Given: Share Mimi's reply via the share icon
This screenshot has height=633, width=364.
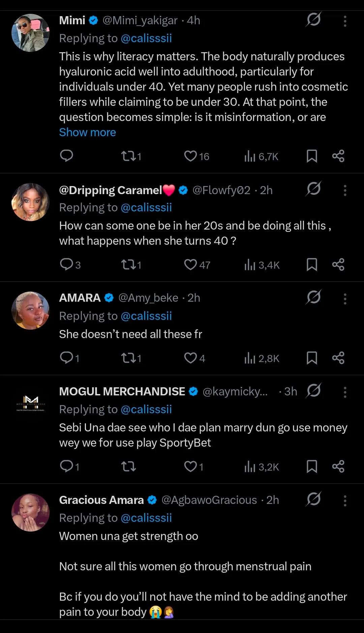Looking at the screenshot, I should pos(338,156).
